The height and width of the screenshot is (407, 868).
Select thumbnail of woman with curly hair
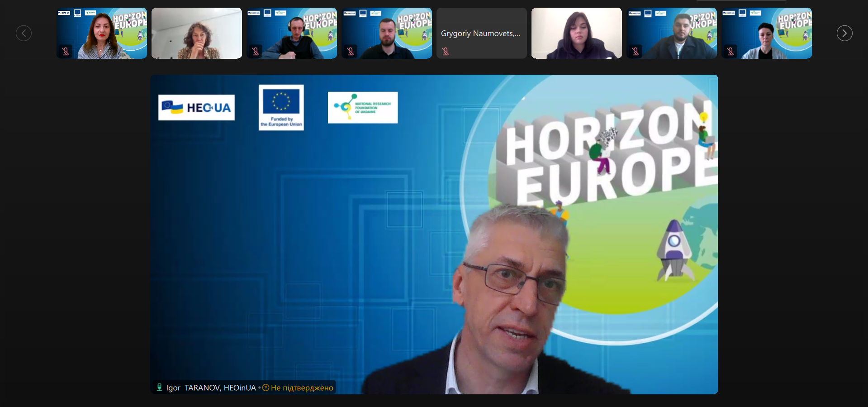coord(197,33)
